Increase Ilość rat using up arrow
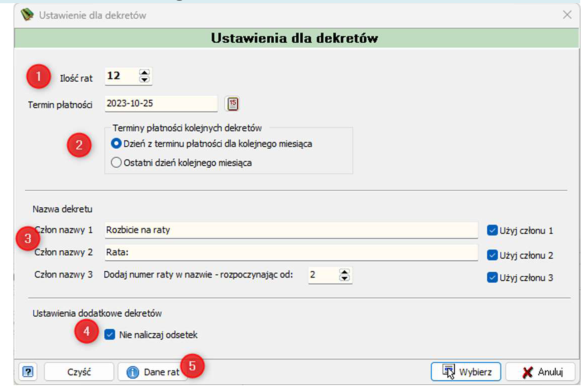Viewport: 581px width, 386px height. point(144,73)
